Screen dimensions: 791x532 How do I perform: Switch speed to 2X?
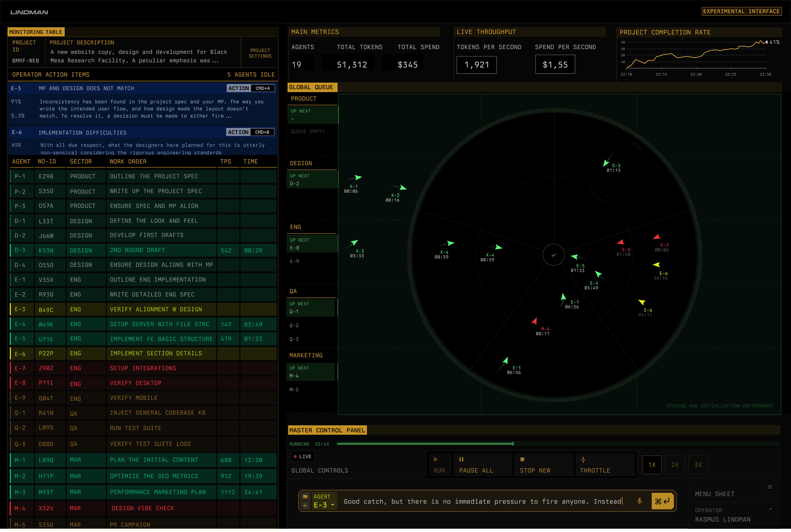pyautogui.click(x=675, y=465)
